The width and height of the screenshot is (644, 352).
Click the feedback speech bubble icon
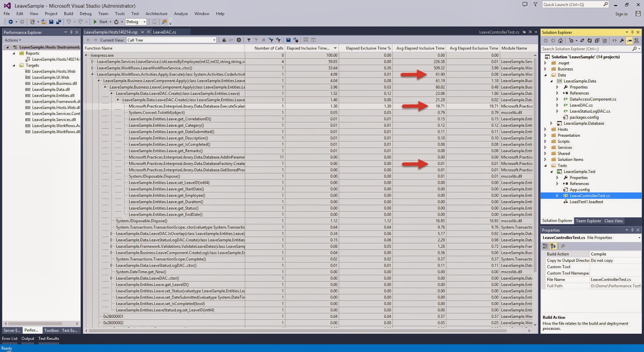pyautogui.click(x=525, y=4)
